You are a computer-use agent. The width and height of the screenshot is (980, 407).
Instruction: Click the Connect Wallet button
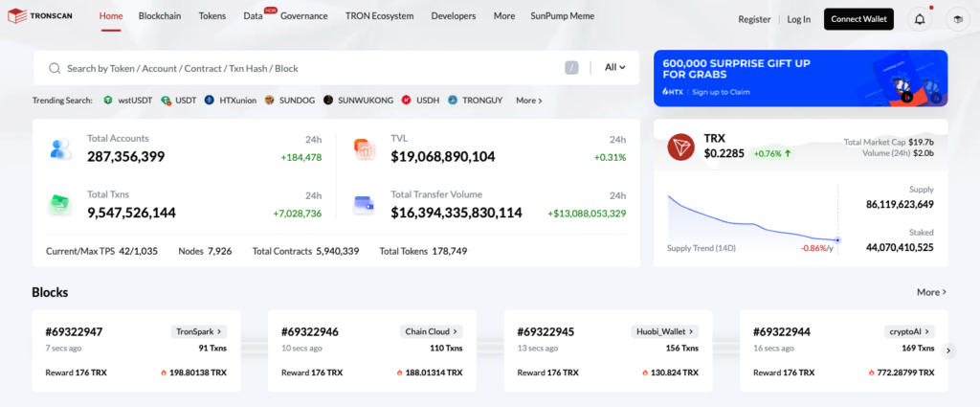[858, 19]
